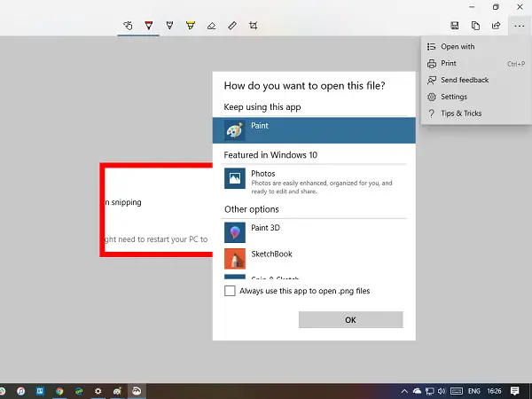Select the eraser tool
Viewport: 532px width, 399px height.
211,26
